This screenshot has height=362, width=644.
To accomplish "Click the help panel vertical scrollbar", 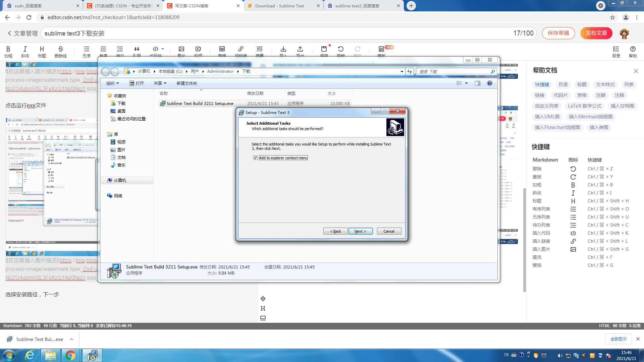I will 524,240.
